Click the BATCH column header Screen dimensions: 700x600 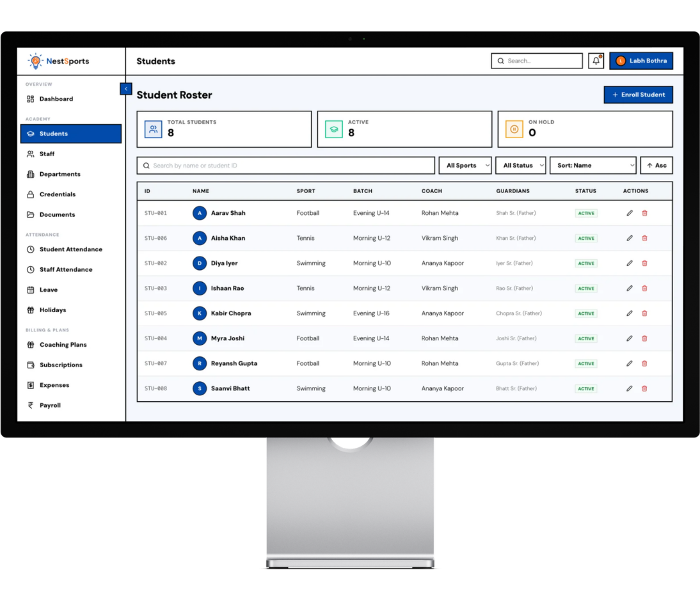(363, 191)
